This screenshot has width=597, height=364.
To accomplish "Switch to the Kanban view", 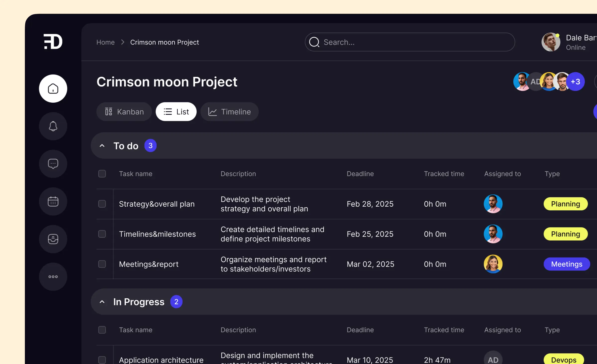I will click(124, 112).
